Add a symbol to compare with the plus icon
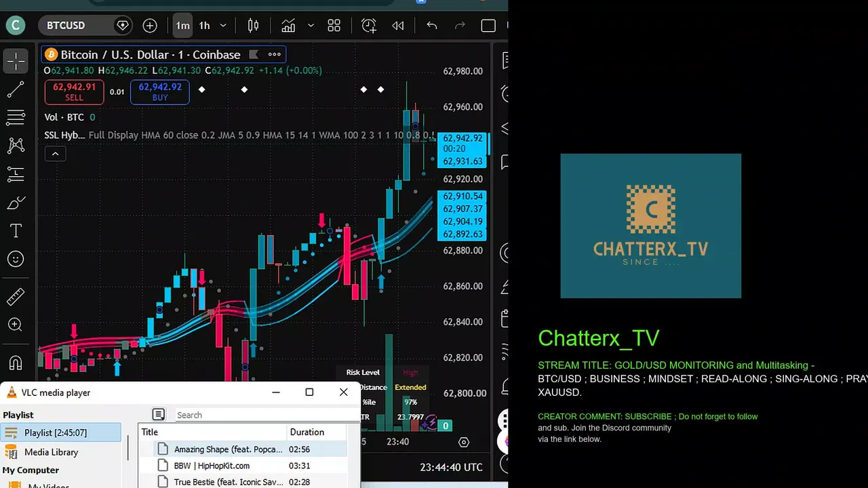 pos(150,26)
